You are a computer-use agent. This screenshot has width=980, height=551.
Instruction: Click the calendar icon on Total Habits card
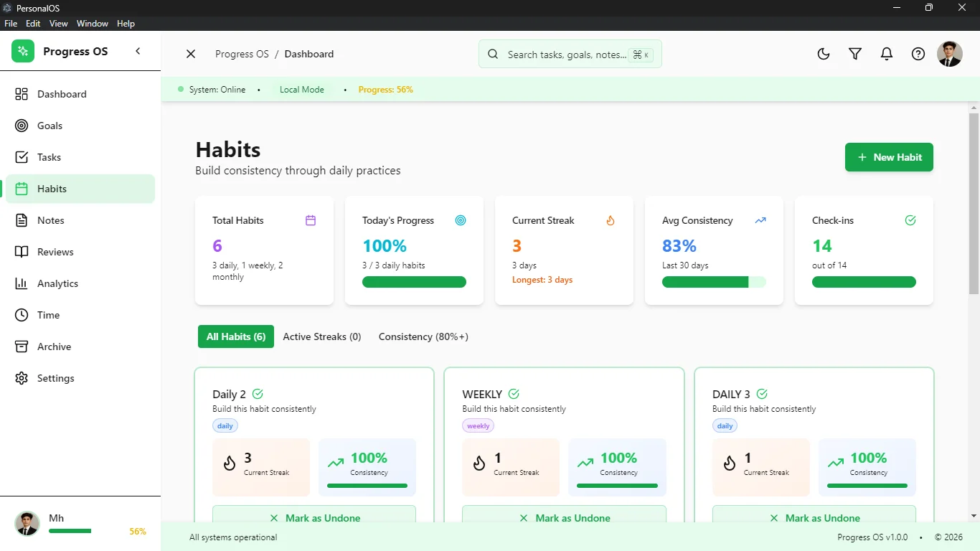pyautogui.click(x=311, y=220)
